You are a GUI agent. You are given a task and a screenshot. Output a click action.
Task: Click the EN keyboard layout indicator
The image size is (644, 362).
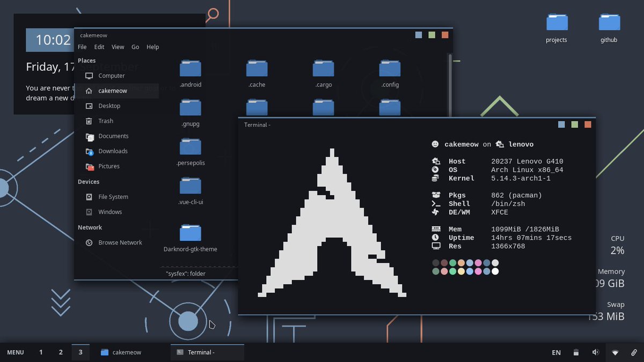[x=557, y=352]
